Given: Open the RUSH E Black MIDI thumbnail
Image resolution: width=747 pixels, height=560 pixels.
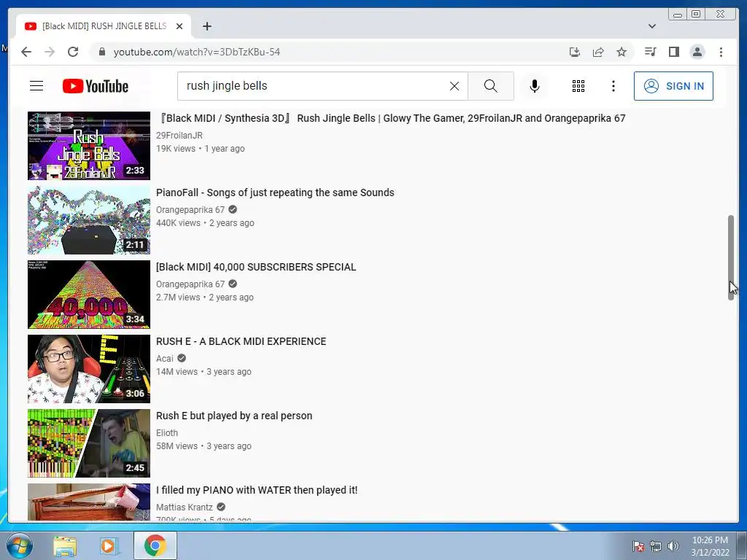Looking at the screenshot, I should [88, 368].
